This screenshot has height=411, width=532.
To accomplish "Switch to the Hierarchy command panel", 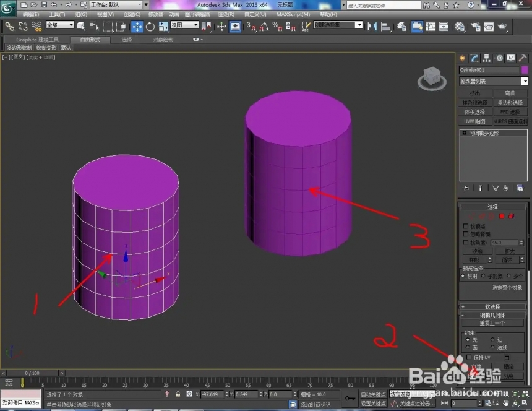I will (x=487, y=58).
